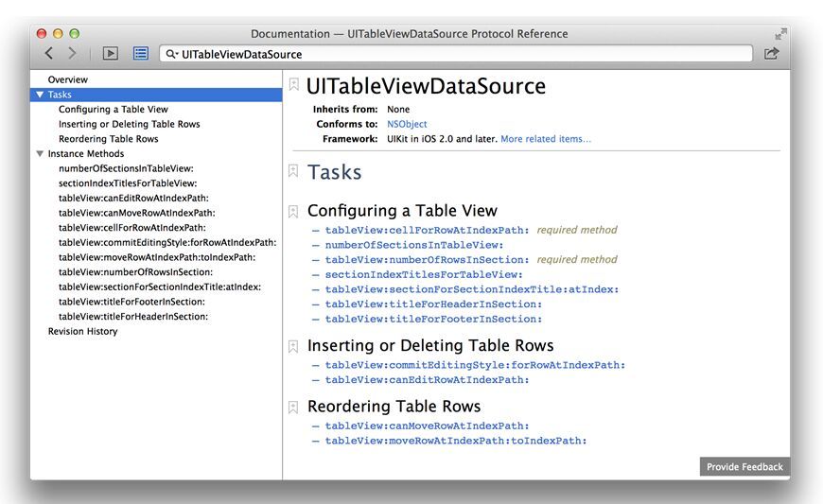The height and width of the screenshot is (504, 823).
Task: Bookmark the UITableViewDataSource title
Action: 294,84
